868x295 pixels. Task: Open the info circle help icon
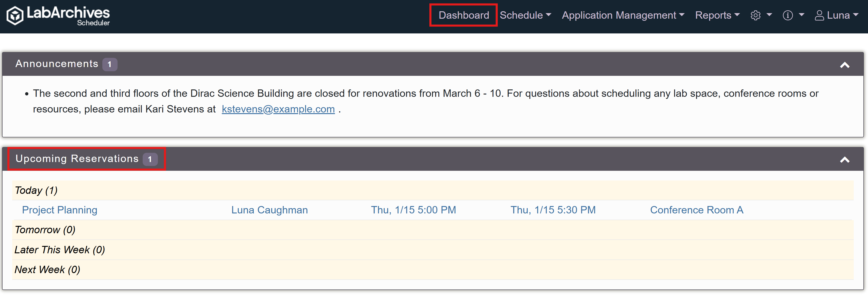tap(788, 15)
